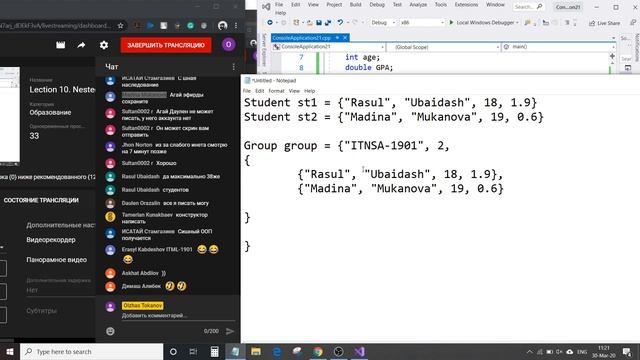Switch to OBS Studio in the taskbar
Screen dimensions: 640x360
pos(338,351)
